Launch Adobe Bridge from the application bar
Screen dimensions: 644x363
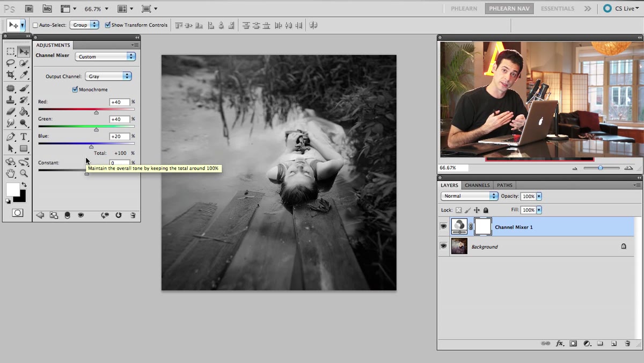(x=30, y=9)
